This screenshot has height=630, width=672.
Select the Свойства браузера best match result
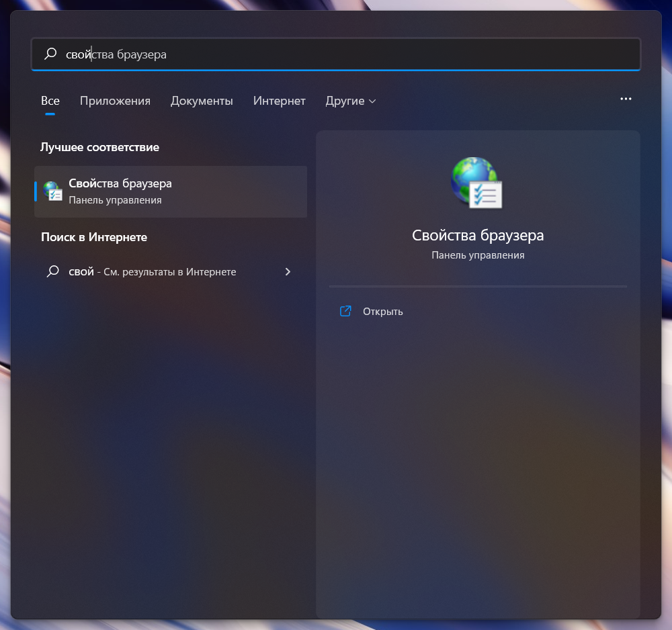(x=171, y=191)
